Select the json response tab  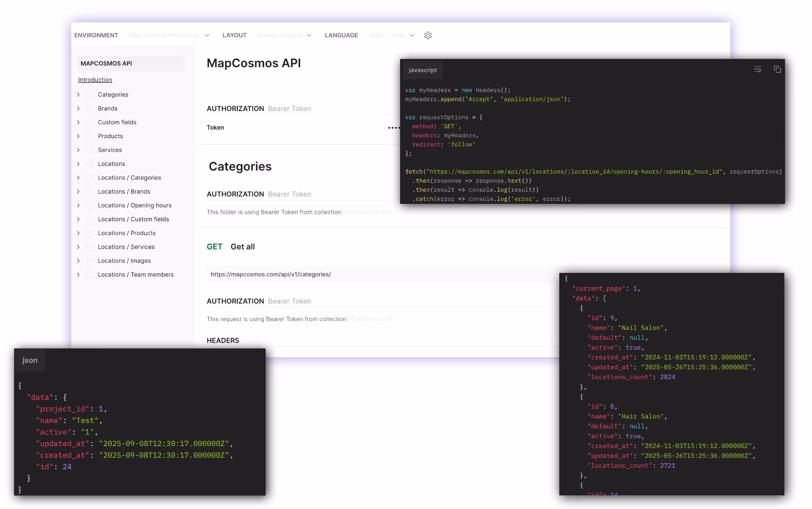[x=30, y=360]
